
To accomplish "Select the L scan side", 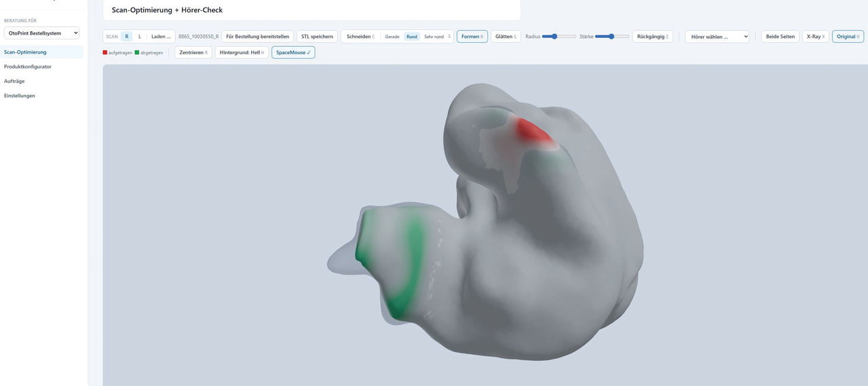I will coord(140,37).
